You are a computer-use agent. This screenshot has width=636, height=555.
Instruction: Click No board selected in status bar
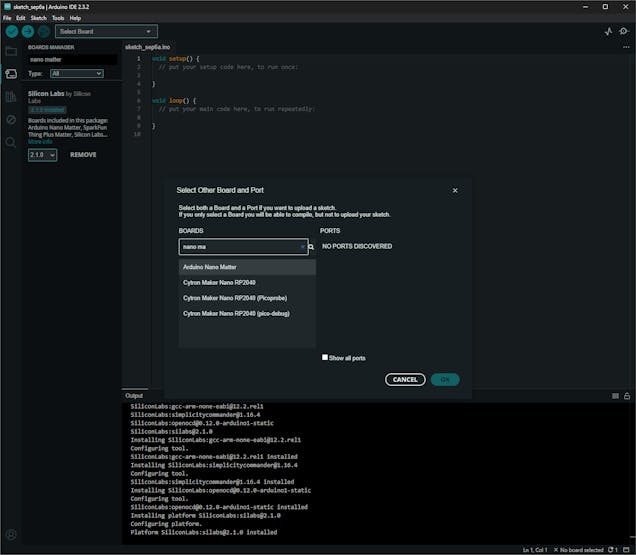tap(578, 550)
